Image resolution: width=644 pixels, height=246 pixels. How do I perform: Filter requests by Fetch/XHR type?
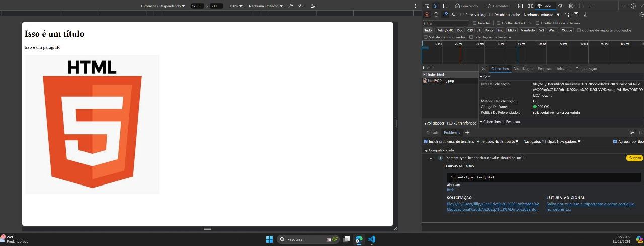tap(445, 30)
